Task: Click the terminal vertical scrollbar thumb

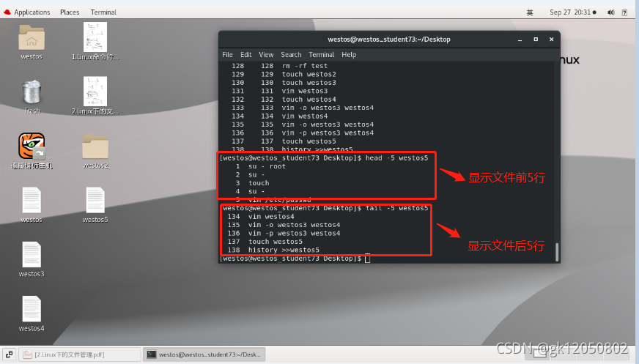Action: [557, 252]
